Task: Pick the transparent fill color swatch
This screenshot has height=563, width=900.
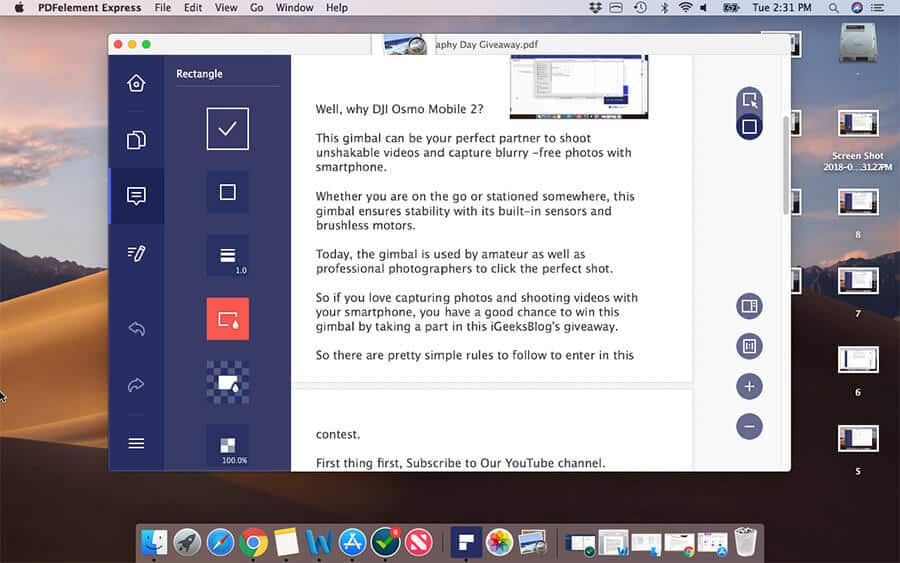Action: click(x=228, y=382)
